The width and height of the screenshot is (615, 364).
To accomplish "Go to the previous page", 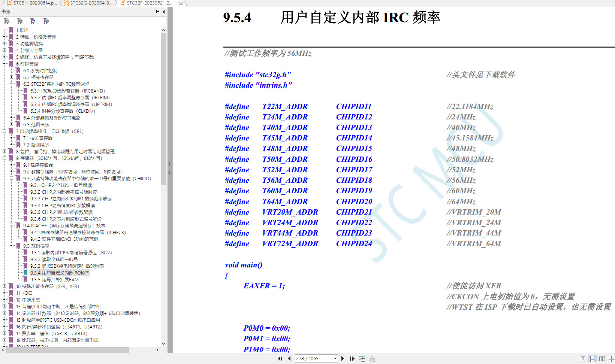I will (x=289, y=358).
